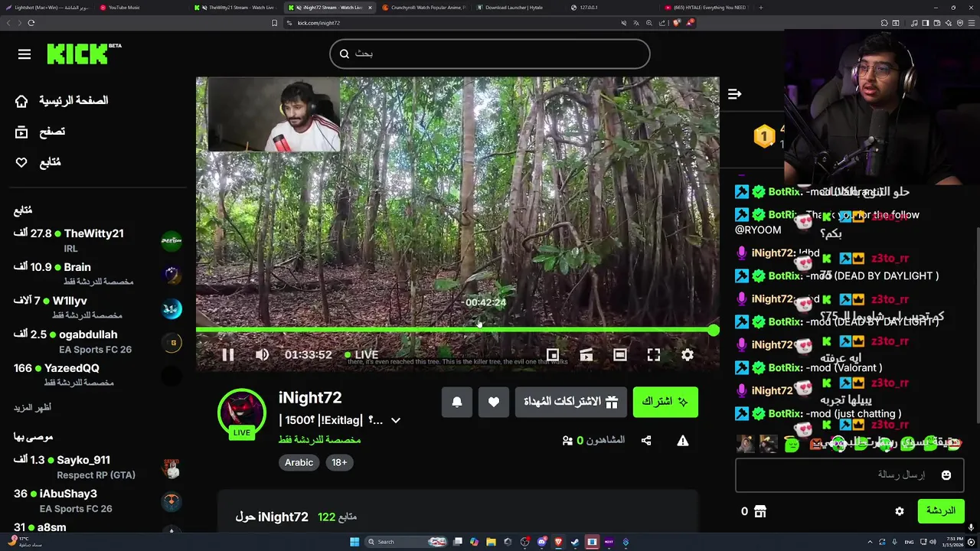Open Sayko_911 recommended channel
980x551 pixels.
pyautogui.click(x=97, y=467)
